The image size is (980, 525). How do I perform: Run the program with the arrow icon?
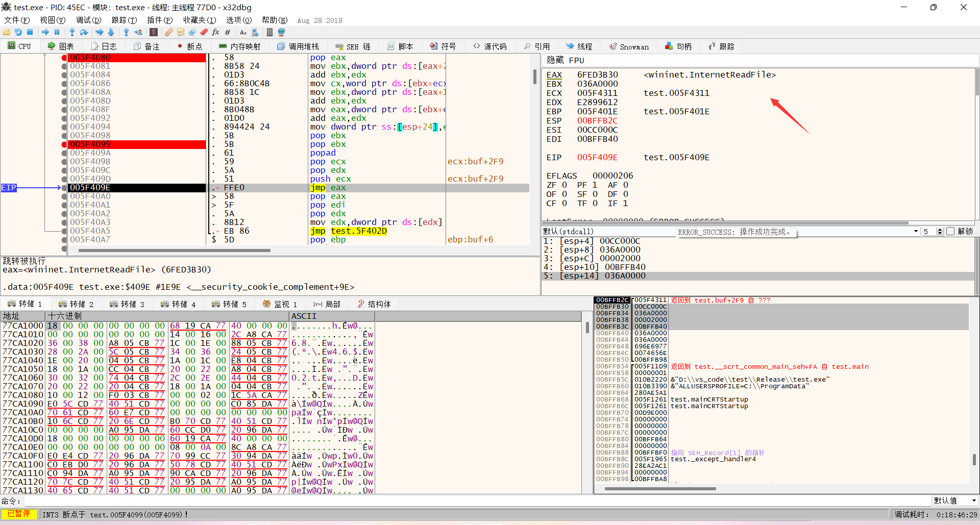click(45, 32)
